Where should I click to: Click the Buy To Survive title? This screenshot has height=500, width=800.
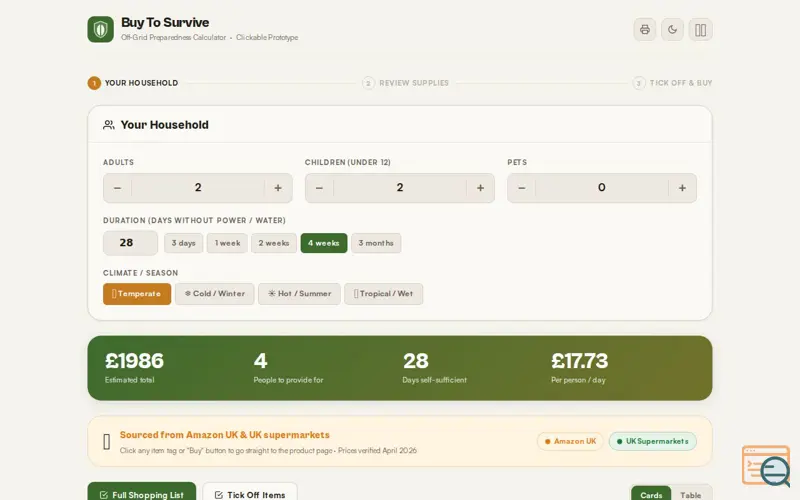[x=165, y=22]
